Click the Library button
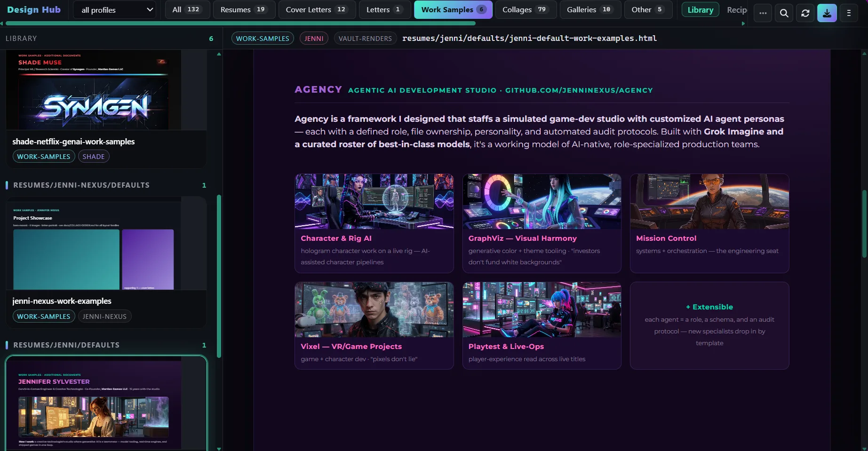The image size is (868, 451). (x=700, y=9)
